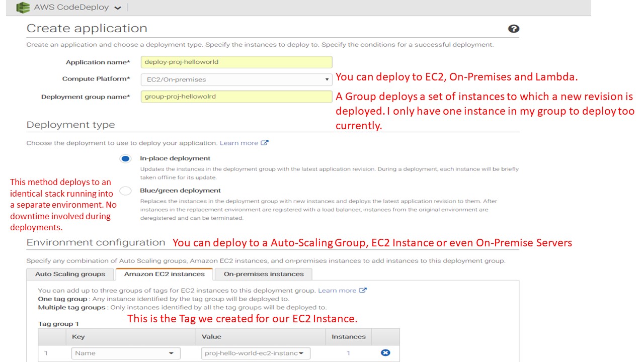The width and height of the screenshot is (644, 362).
Task: Click external link icon beside Deployment type Learn more
Action: point(265,143)
